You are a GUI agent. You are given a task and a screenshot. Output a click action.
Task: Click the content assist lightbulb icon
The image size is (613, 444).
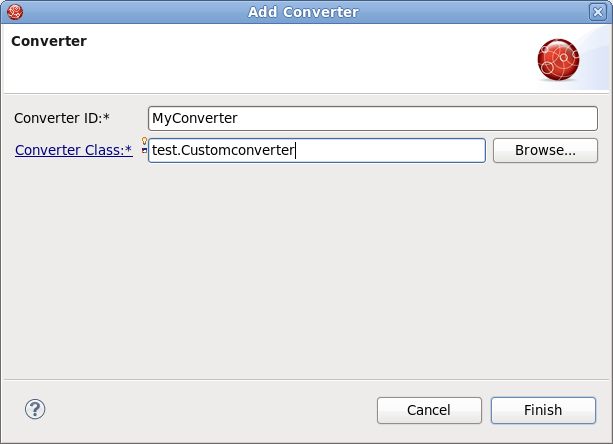(x=144, y=141)
